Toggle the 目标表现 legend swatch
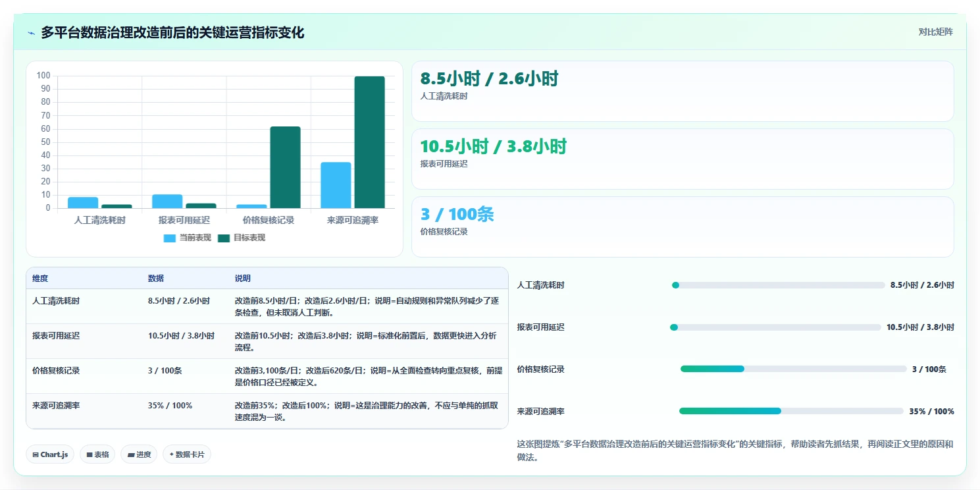This screenshot has width=980, height=490. [224, 238]
